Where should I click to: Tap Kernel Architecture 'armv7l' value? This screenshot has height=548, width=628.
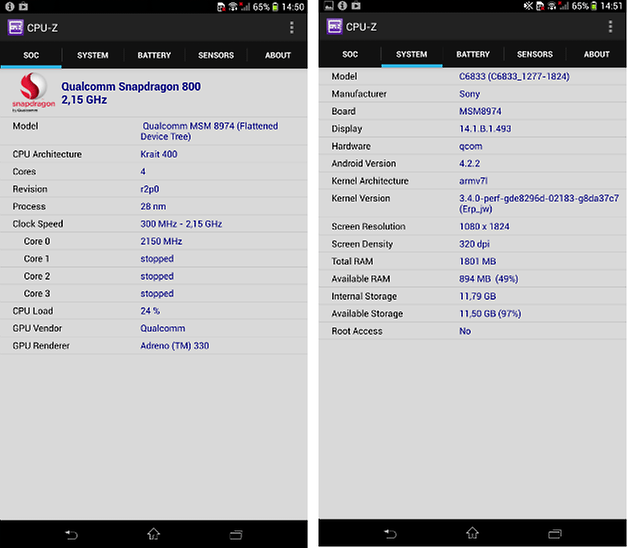[473, 181]
